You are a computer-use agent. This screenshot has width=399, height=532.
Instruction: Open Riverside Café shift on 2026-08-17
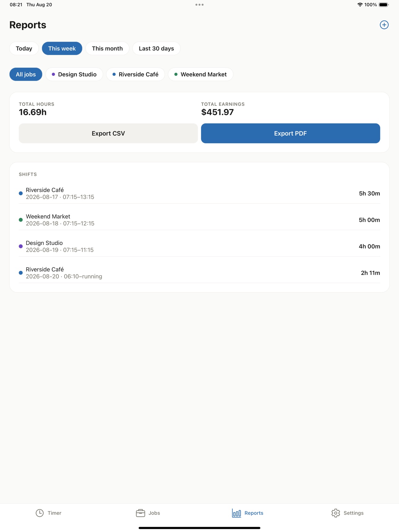(x=199, y=193)
